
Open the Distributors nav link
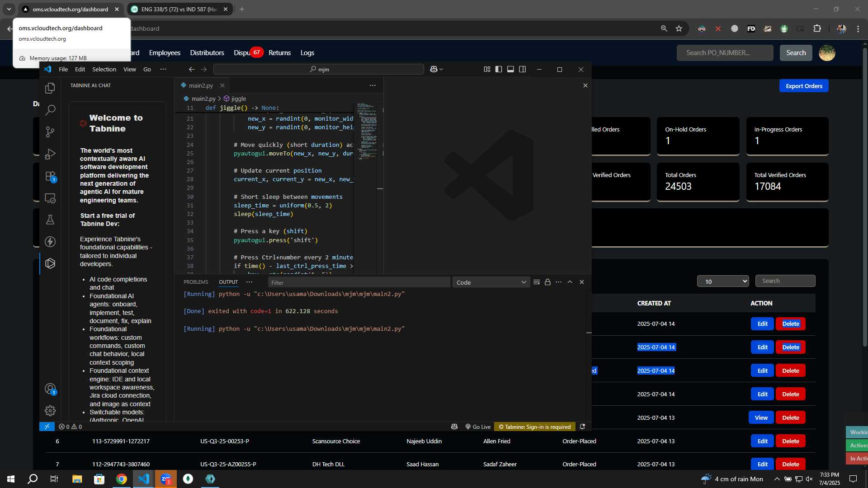[207, 53]
